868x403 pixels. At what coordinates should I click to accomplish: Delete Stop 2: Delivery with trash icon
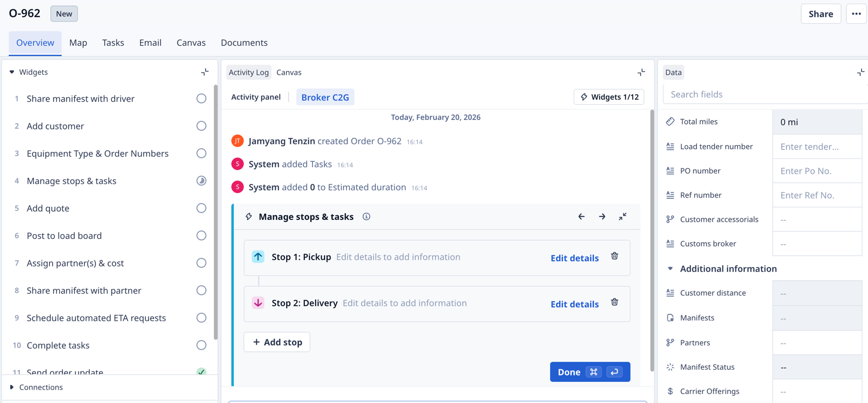615,302
